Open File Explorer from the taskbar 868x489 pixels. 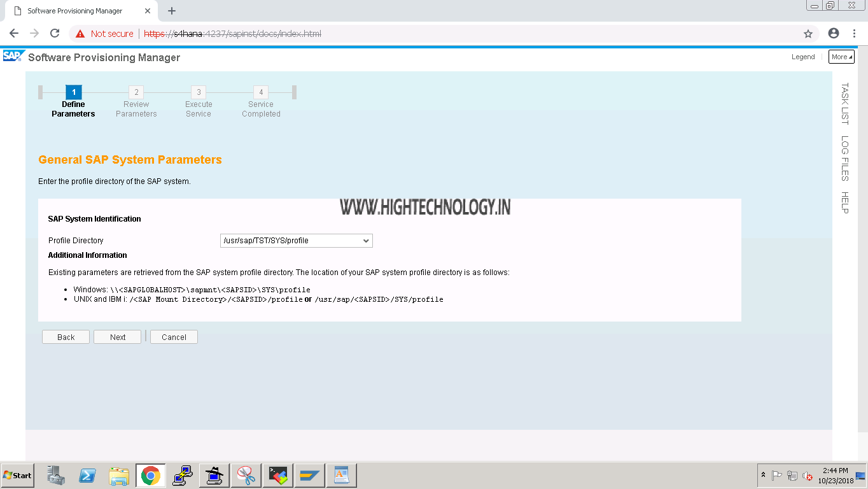119,476
